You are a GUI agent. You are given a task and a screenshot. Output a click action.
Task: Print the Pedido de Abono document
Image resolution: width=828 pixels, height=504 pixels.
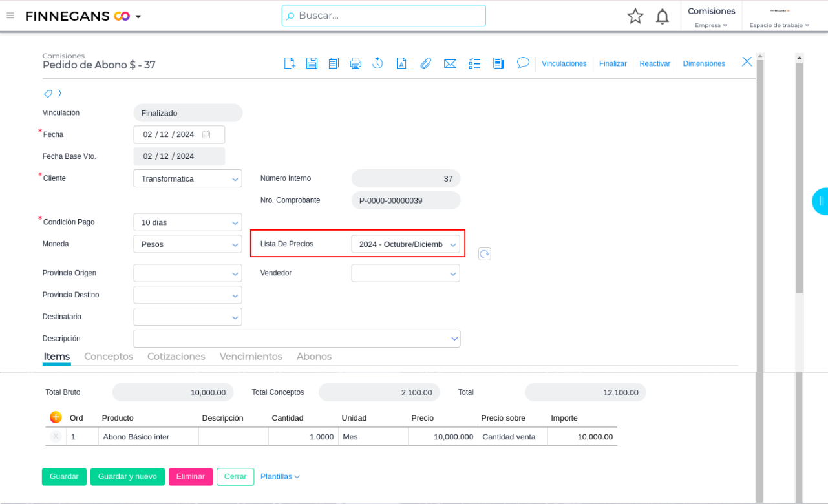point(355,63)
